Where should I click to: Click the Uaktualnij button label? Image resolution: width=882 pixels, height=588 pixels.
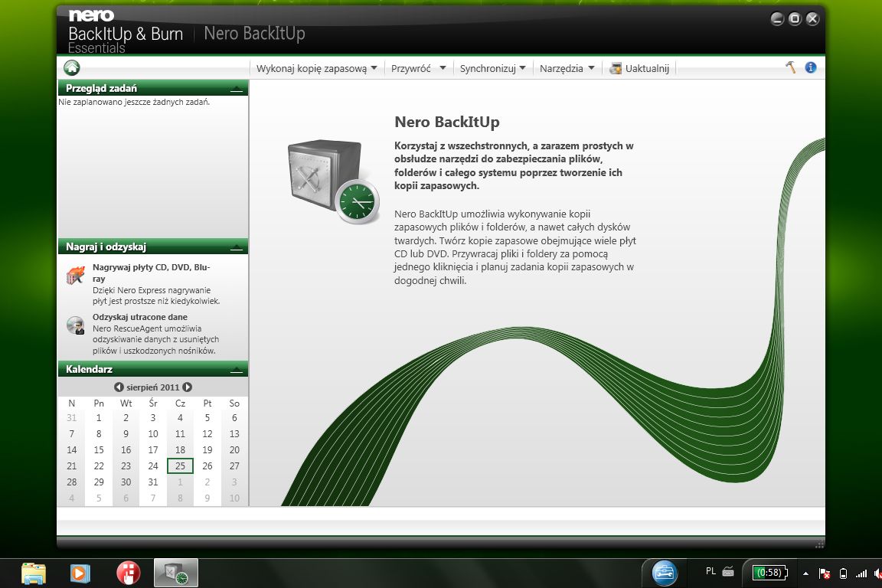tap(647, 69)
